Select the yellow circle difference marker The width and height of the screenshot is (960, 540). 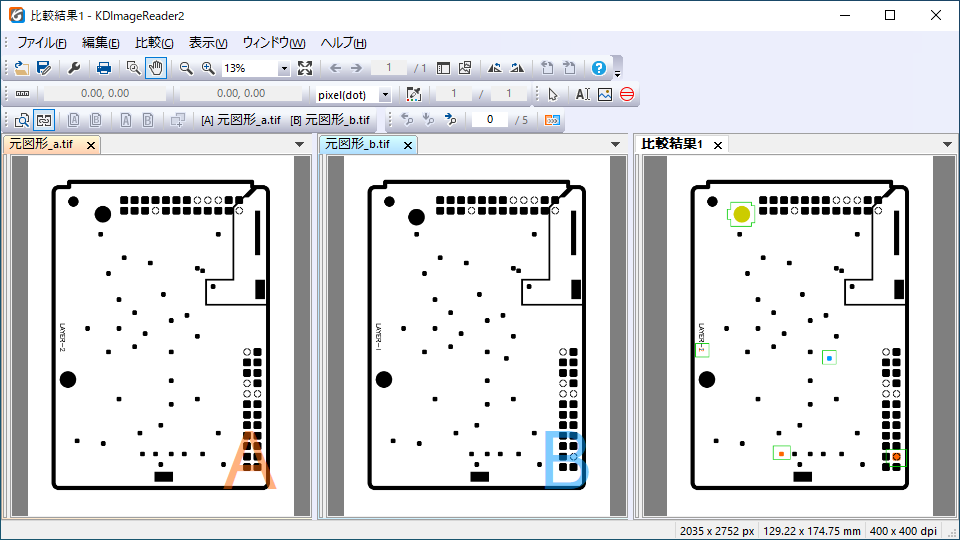click(x=741, y=214)
